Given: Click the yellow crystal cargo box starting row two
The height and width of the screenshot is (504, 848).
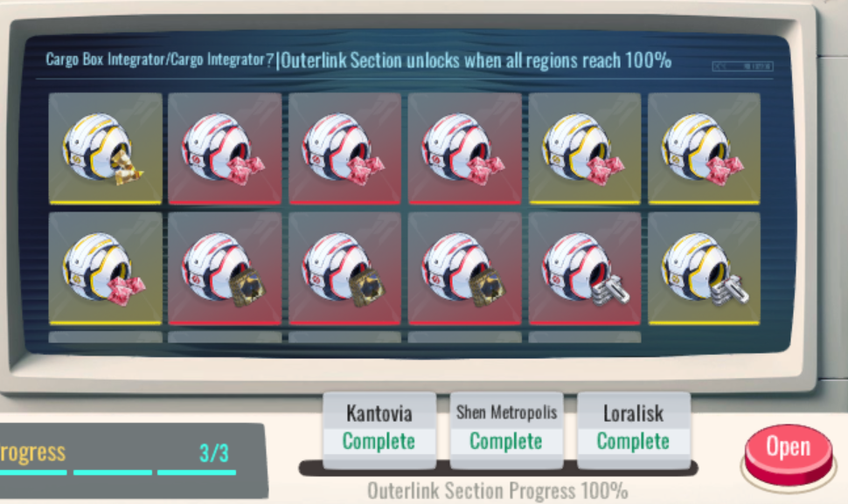Looking at the screenshot, I should 105,268.
